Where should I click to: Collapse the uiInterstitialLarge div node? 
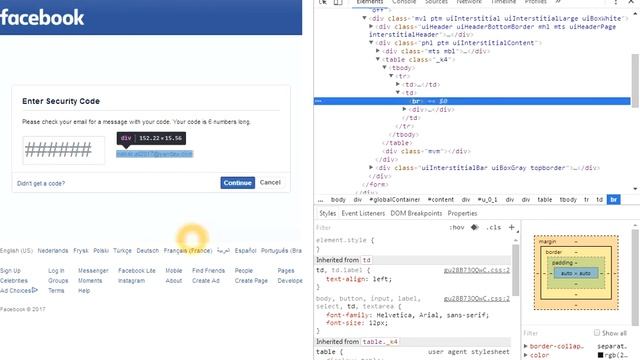(364, 18)
